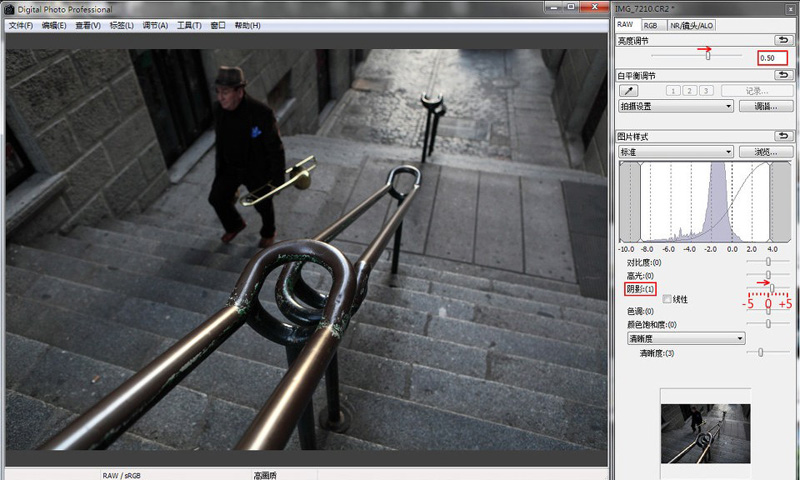Viewport: 800px width, 480px height.
Task: Click the brightness adjustment slider handle
Action: tap(708, 56)
